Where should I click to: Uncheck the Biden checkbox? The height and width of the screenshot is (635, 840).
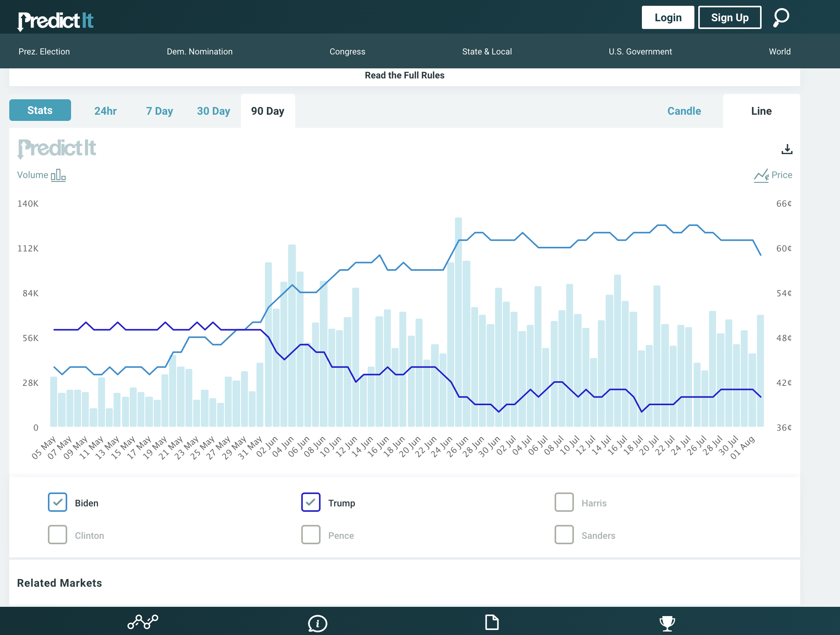coord(58,502)
